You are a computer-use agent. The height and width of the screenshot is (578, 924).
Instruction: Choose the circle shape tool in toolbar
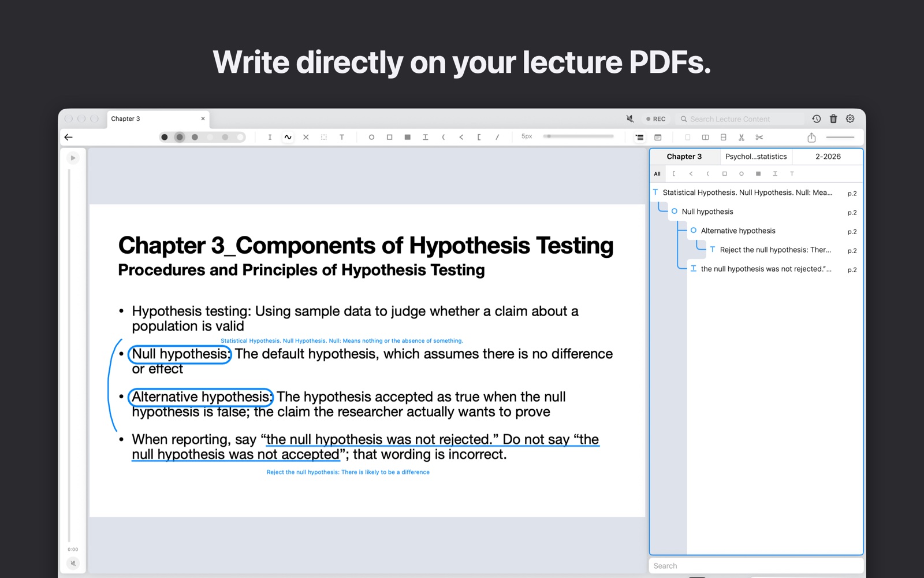point(371,137)
